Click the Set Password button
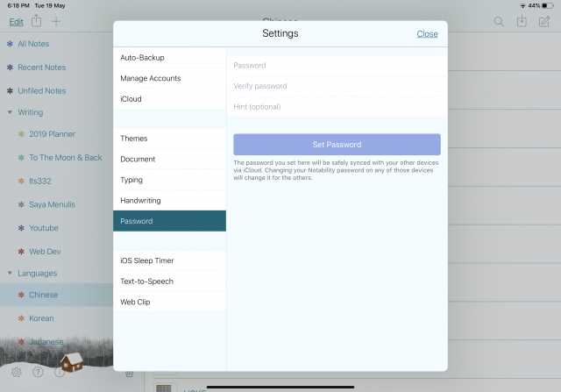This screenshot has height=392, width=561. [337, 145]
